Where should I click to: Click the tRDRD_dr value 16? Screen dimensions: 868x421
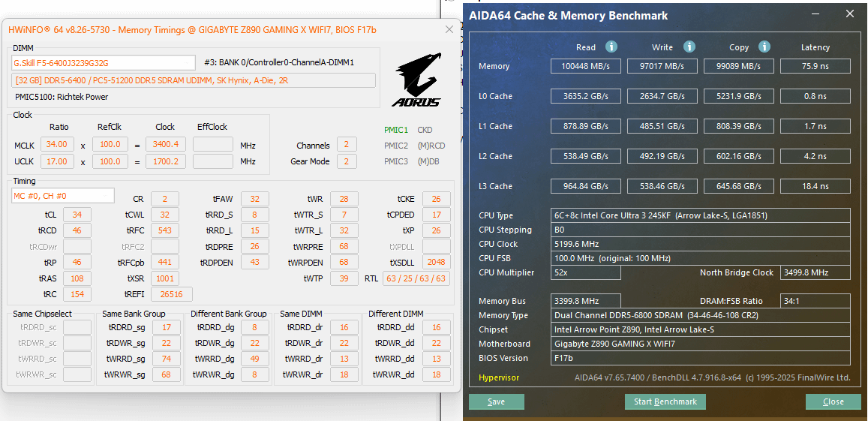(344, 327)
